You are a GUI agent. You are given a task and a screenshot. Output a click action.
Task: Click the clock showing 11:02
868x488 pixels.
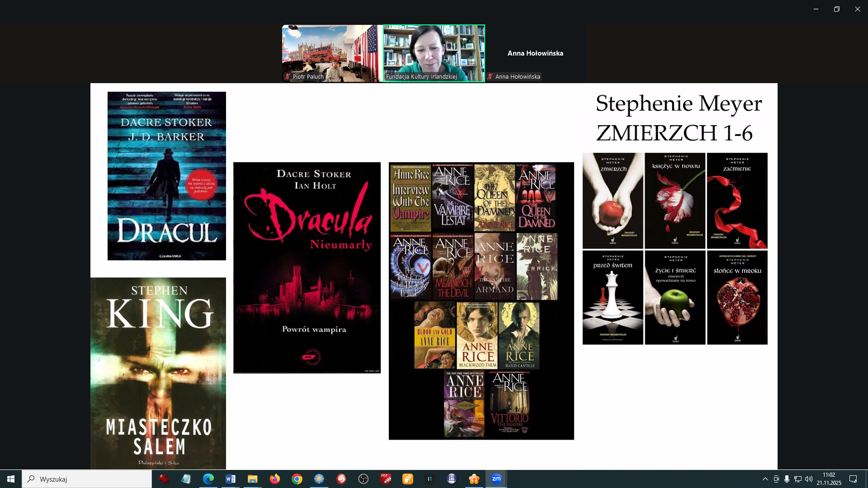(x=829, y=479)
